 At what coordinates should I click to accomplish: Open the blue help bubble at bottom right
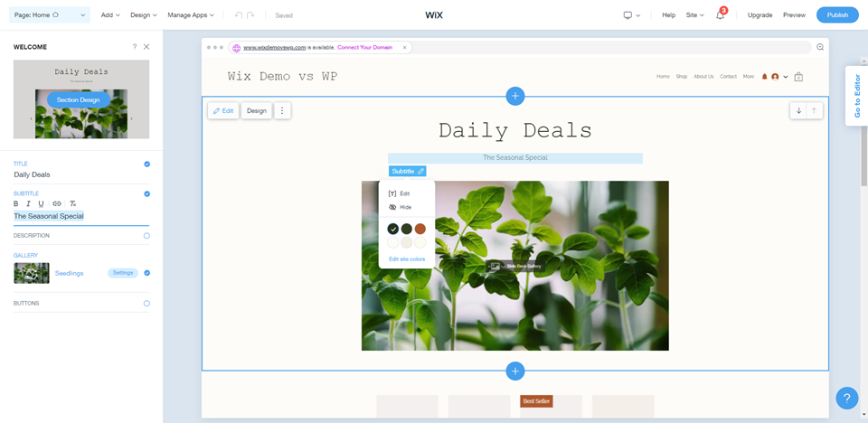[847, 398]
